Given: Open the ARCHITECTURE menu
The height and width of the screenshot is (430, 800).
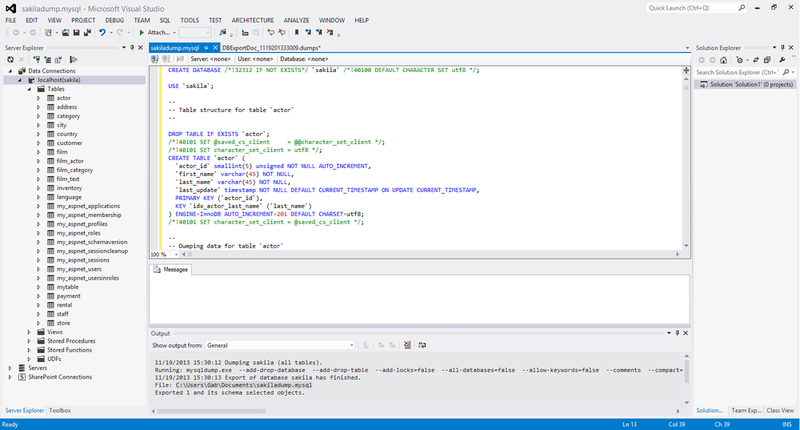Looking at the screenshot, I should pos(253,20).
